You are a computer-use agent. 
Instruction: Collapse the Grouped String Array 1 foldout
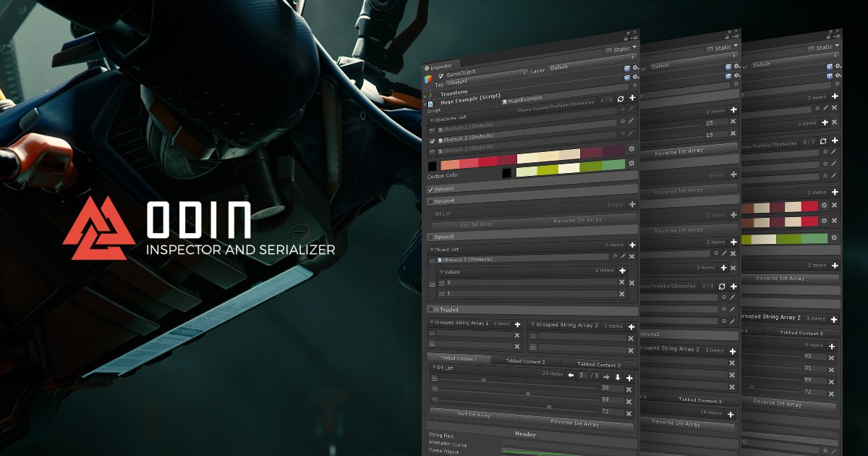click(x=433, y=323)
